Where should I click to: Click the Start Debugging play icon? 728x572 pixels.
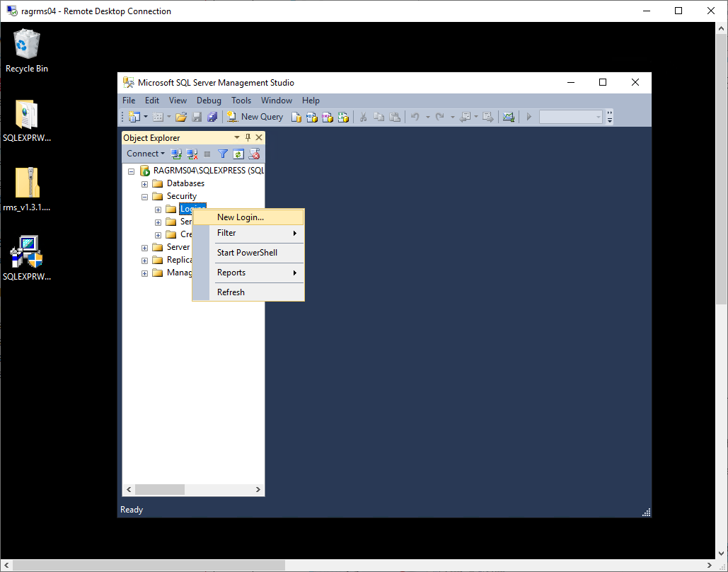pos(528,117)
